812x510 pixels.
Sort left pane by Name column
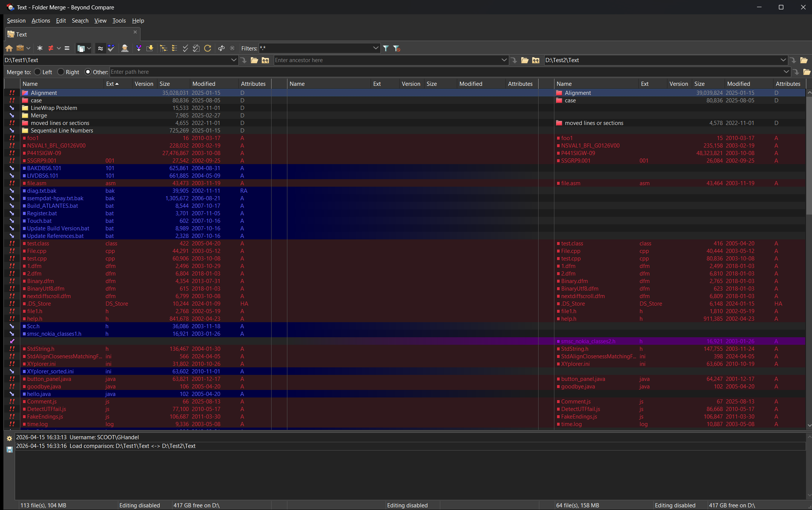click(x=62, y=84)
